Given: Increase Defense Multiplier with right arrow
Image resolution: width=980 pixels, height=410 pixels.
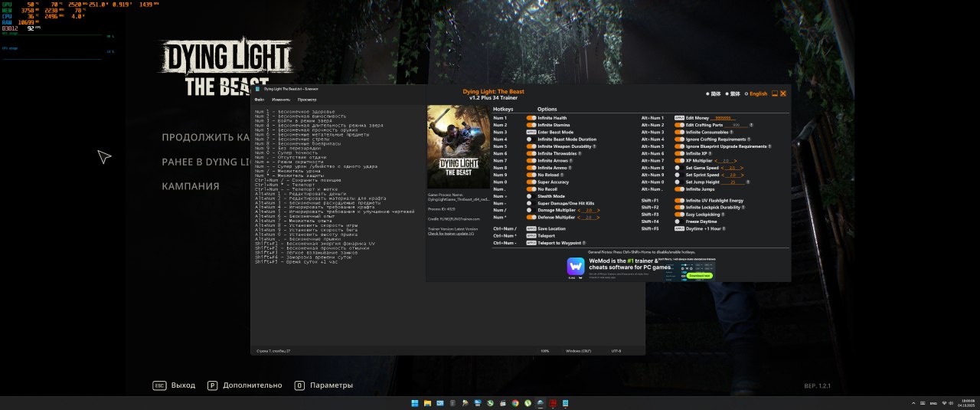Looking at the screenshot, I should click(x=599, y=218).
